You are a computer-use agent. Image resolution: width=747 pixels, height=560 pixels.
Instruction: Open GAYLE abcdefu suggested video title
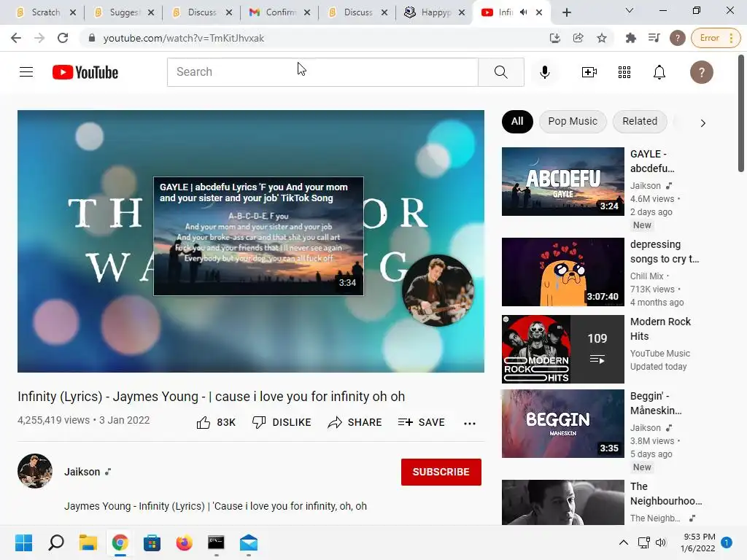652,161
